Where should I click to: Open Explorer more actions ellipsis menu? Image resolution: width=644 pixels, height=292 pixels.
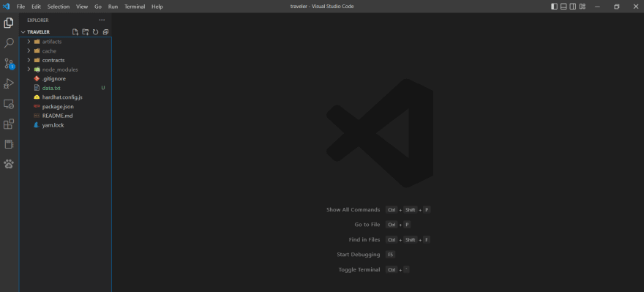click(102, 20)
